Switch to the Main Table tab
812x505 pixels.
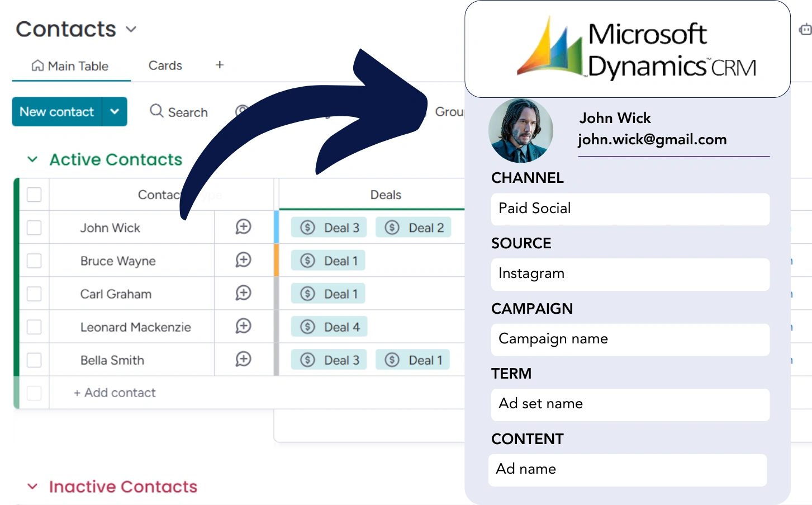tap(70, 66)
